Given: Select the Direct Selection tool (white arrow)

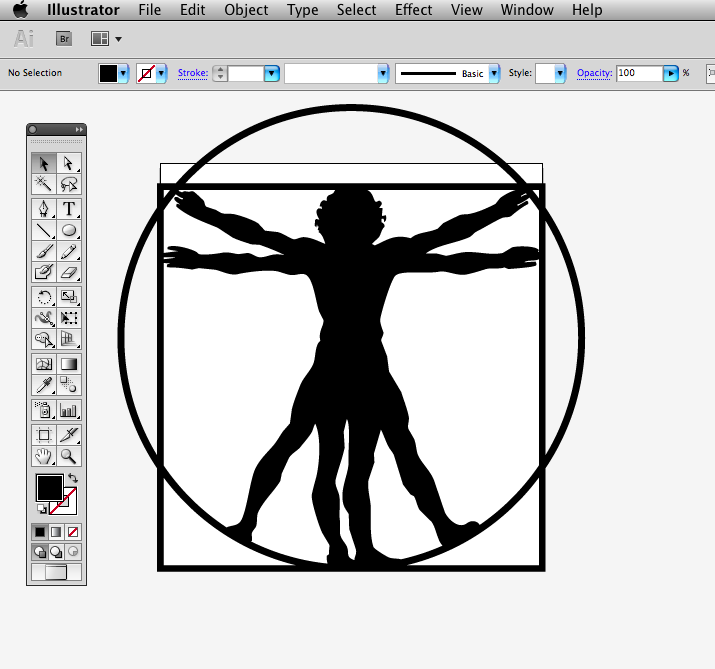Looking at the screenshot, I should coord(69,163).
